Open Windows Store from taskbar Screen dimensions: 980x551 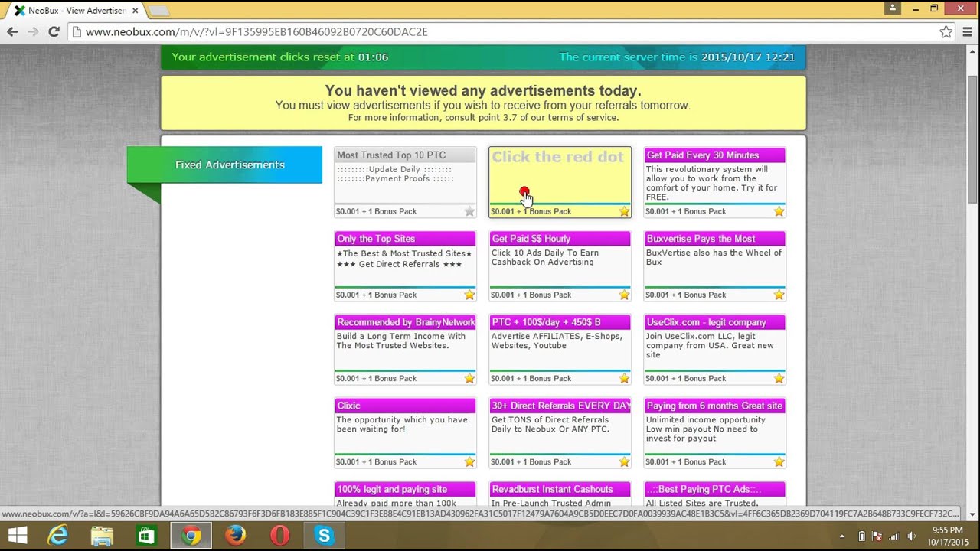(x=146, y=536)
